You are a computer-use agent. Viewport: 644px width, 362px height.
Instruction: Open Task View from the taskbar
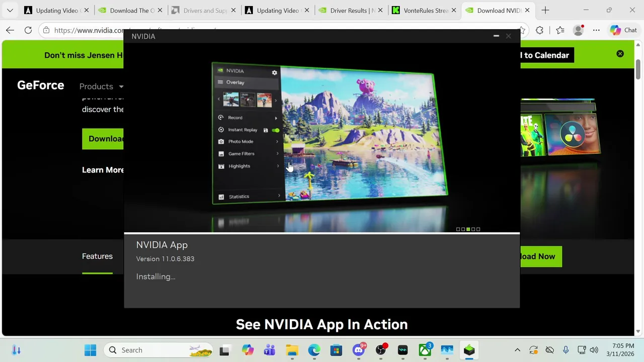coord(224,350)
